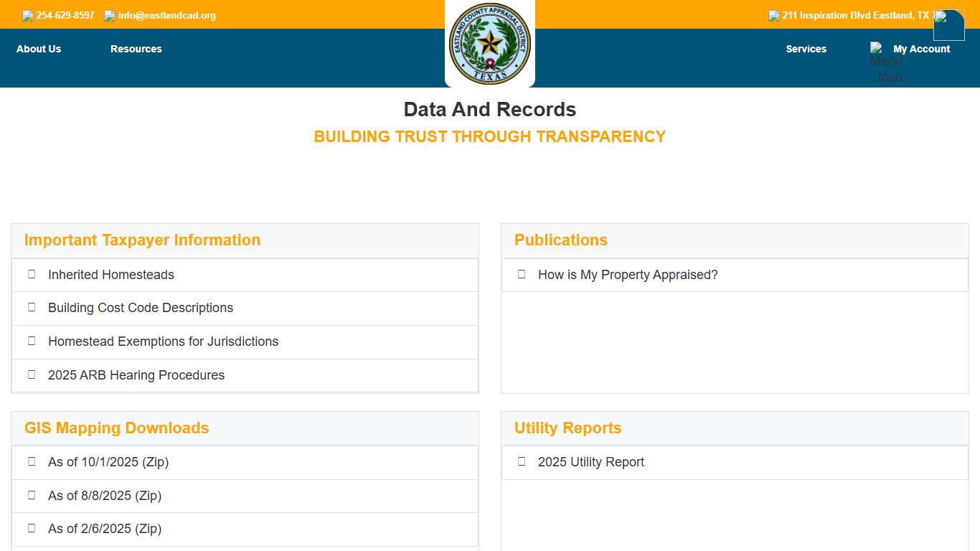Click the phone icon beside 254-629-8597
Image resolution: width=980 pixels, height=551 pixels.
pos(27,14)
